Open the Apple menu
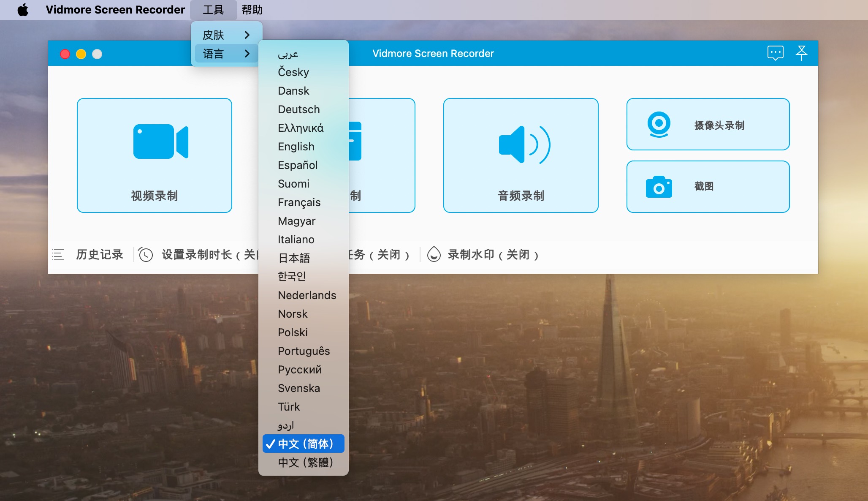Viewport: 868px width, 501px height. pos(23,10)
